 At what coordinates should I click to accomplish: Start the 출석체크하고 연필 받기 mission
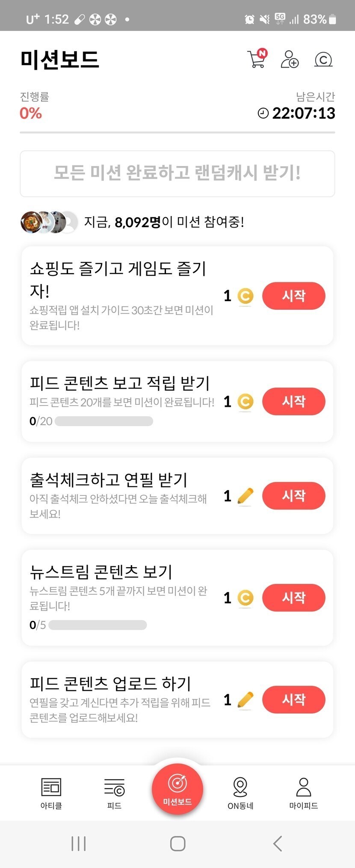click(293, 495)
